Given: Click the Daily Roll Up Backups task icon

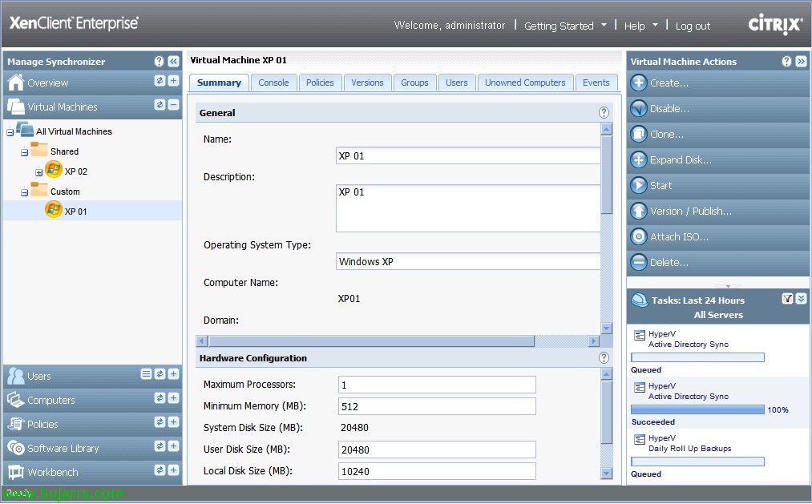Looking at the screenshot, I should (640, 439).
